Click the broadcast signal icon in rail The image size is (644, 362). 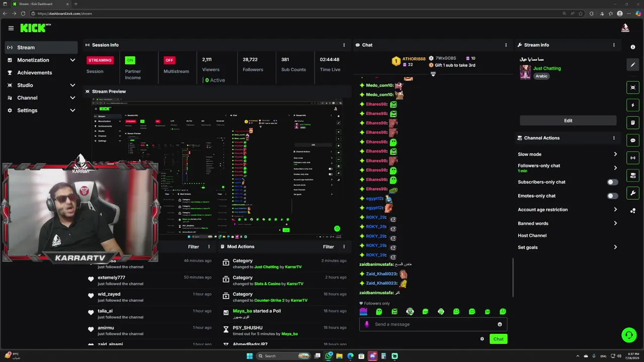click(633, 158)
